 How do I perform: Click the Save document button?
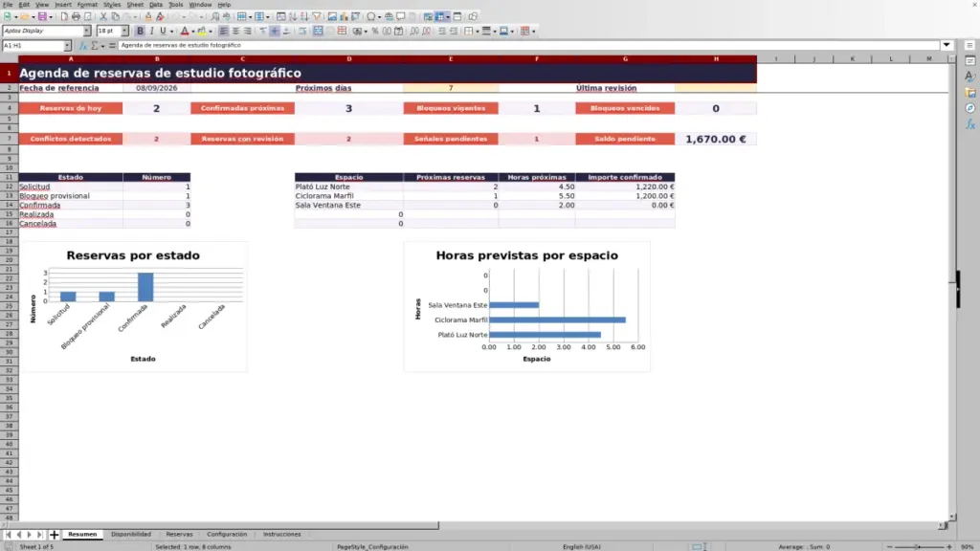(x=42, y=17)
